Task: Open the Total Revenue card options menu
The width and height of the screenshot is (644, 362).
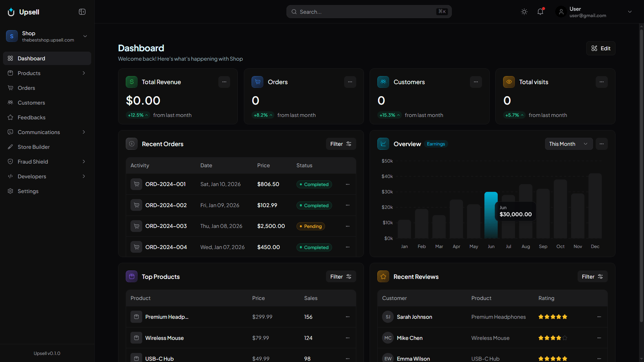Action: pos(224,82)
